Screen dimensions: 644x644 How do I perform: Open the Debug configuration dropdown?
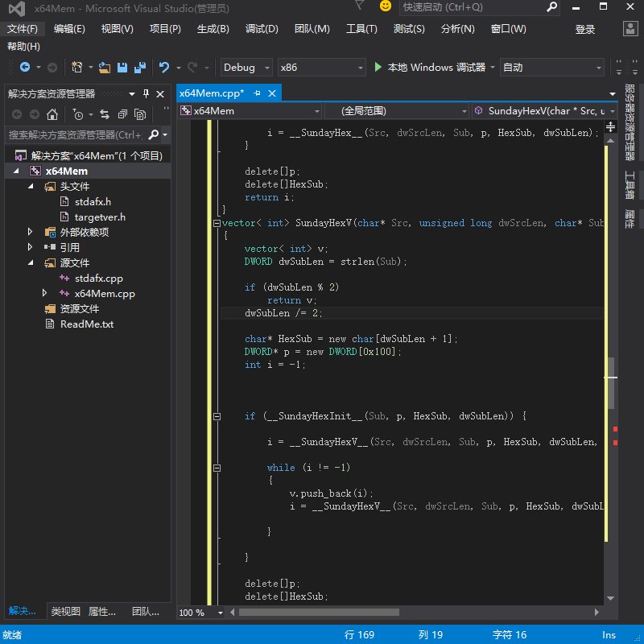coord(246,68)
